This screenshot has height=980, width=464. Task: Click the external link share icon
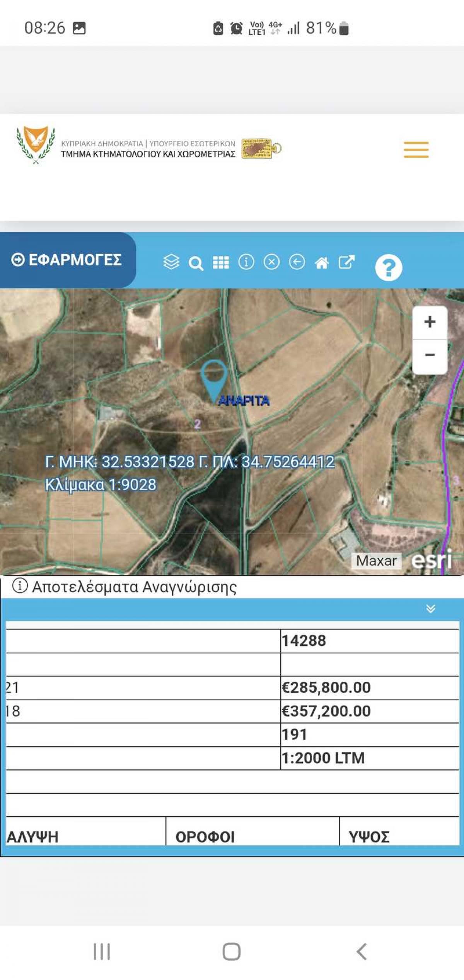point(346,262)
